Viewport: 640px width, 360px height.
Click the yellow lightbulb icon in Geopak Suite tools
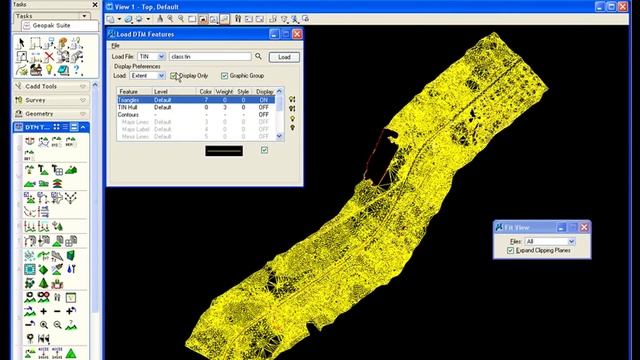coord(49,69)
